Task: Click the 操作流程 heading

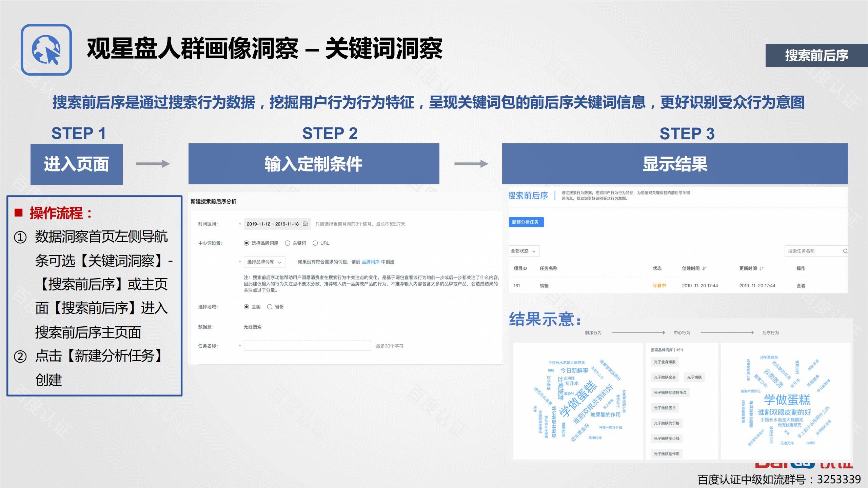Action: pos(61,213)
